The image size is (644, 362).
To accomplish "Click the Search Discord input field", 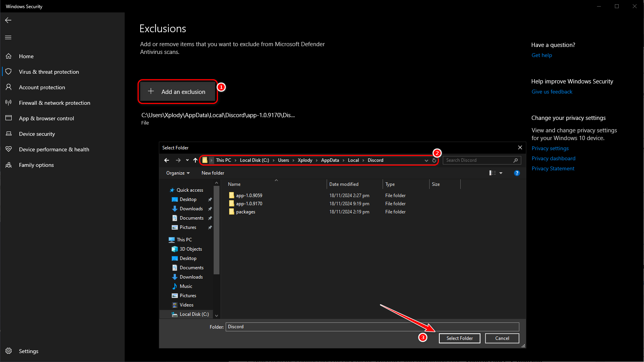I will pos(479,160).
